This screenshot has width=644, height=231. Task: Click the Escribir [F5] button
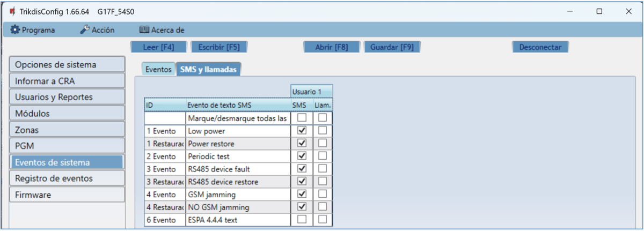coord(218,47)
